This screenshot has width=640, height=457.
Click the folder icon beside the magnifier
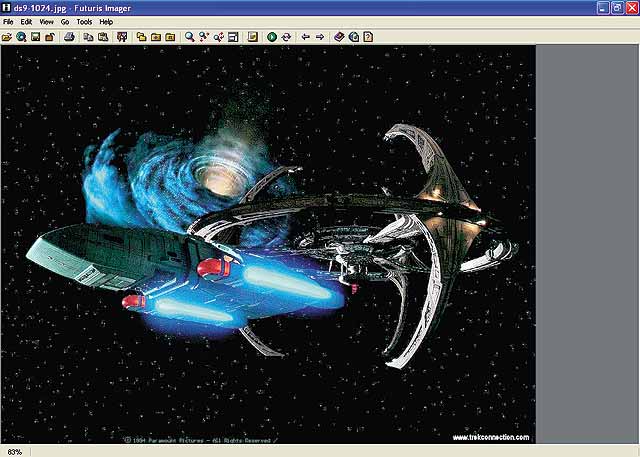coord(170,37)
